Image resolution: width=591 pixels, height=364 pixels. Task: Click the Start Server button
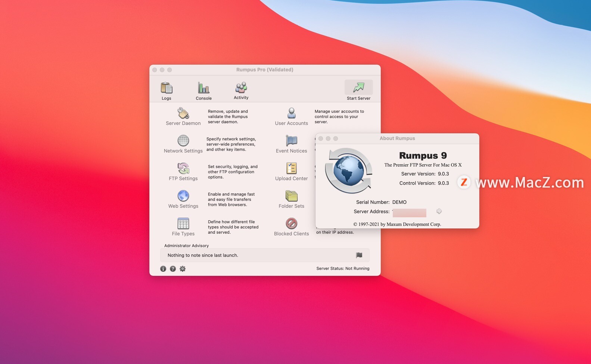click(x=358, y=90)
